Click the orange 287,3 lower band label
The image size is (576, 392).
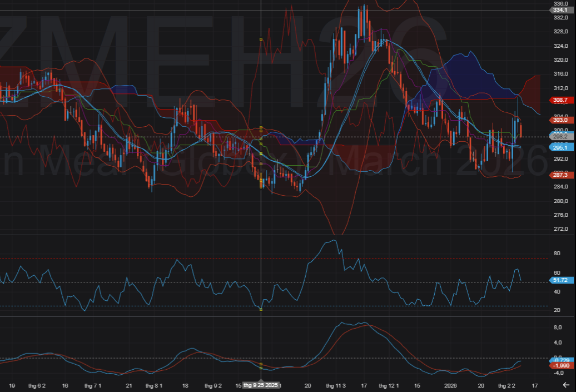pyautogui.click(x=560, y=175)
